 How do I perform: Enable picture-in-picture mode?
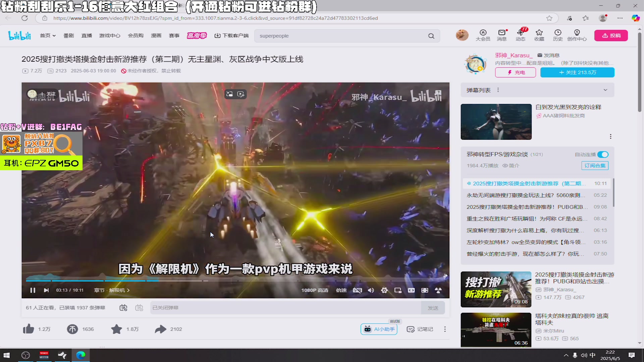point(398,290)
